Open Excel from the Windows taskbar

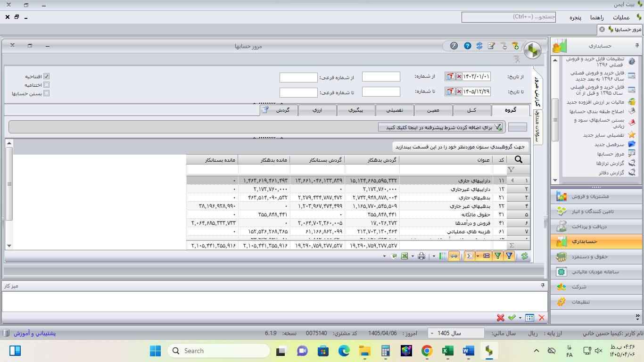(x=447, y=351)
